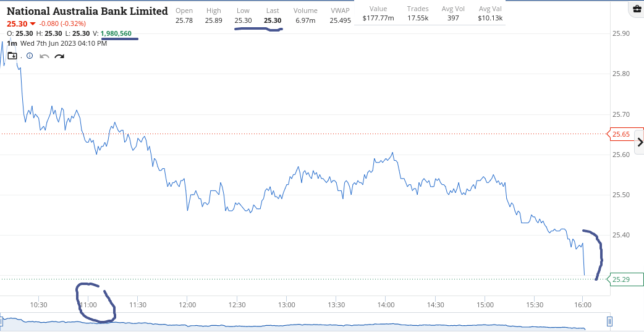Screen dimensions: 644x332
Task: Click the 11:30 time axis label
Action: coord(138,305)
